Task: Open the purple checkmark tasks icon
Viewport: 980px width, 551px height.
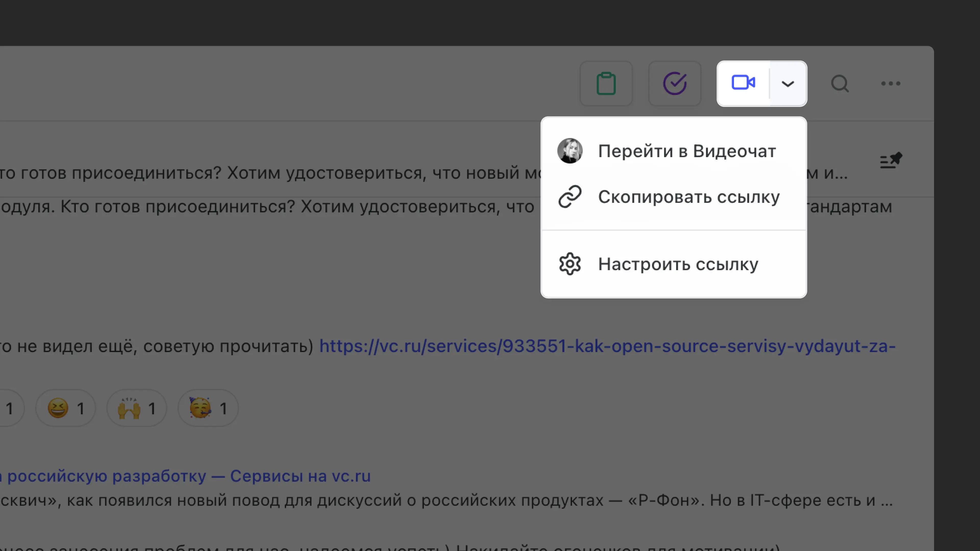Action: 675,83
